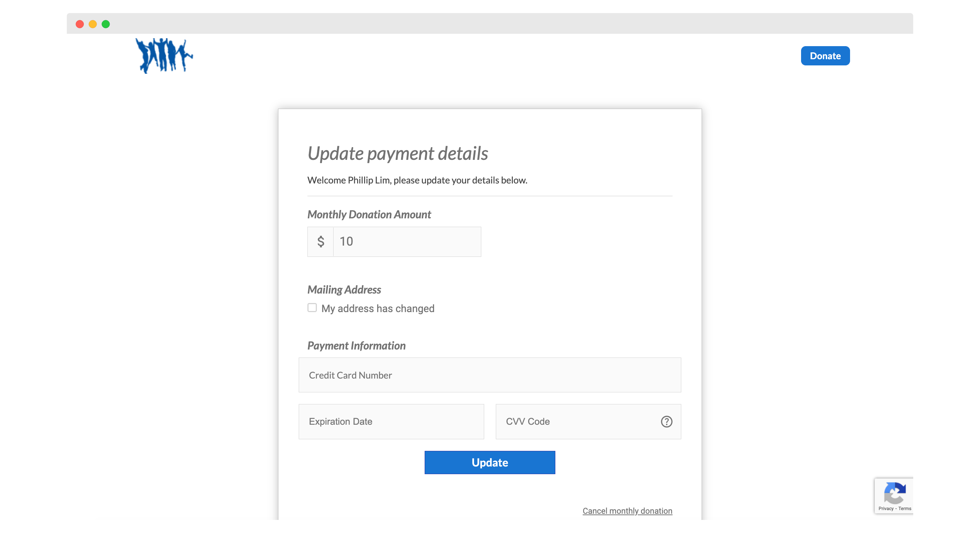Screen dimensions: 980x533
Task: Open the Cancel monthly donation link
Action: click(x=627, y=510)
